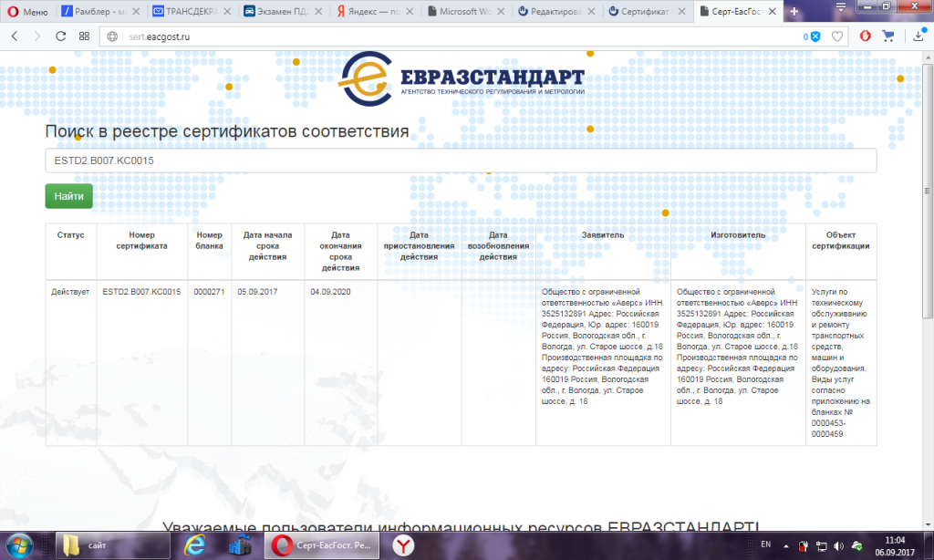Click start date 05.09.2017
934x560 pixels.
(x=257, y=292)
